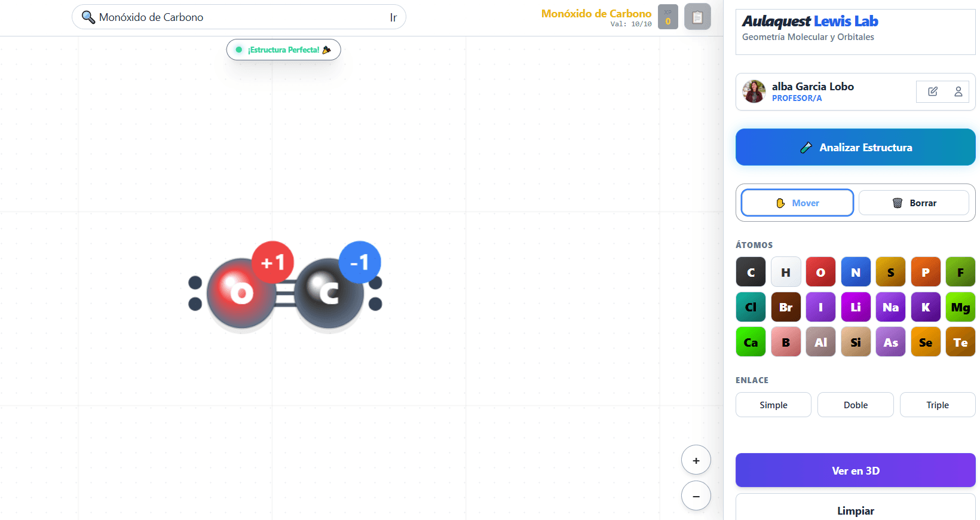Select the Hydrogen (H) atom tile
Image resolution: width=980 pixels, height=520 pixels.
coord(786,272)
